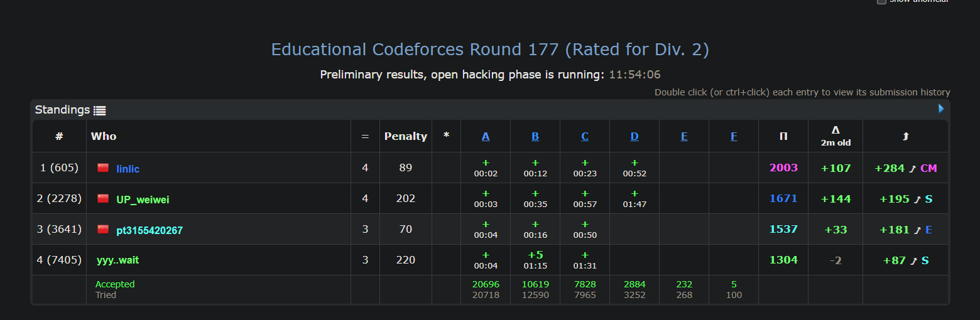
Task: Click the up-arrow column header icon
Action: click(905, 136)
